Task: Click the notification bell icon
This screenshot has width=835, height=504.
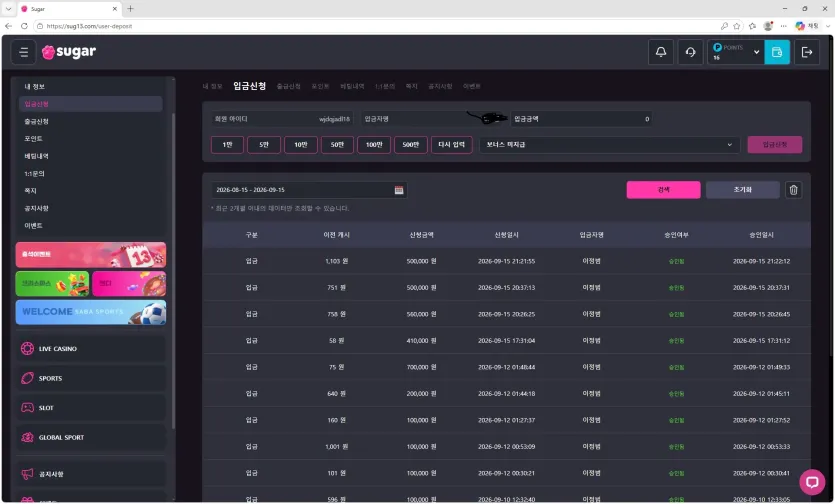Action: click(660, 52)
